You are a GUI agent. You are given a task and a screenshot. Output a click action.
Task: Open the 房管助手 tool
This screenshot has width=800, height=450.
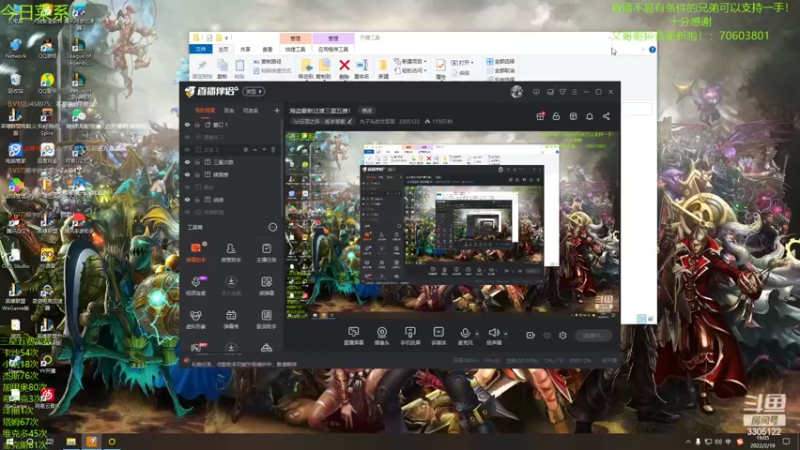tap(231, 252)
